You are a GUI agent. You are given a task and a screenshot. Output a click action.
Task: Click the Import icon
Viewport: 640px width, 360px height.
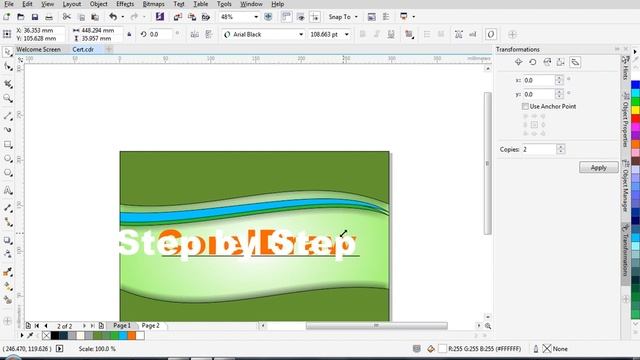[x=178, y=17]
